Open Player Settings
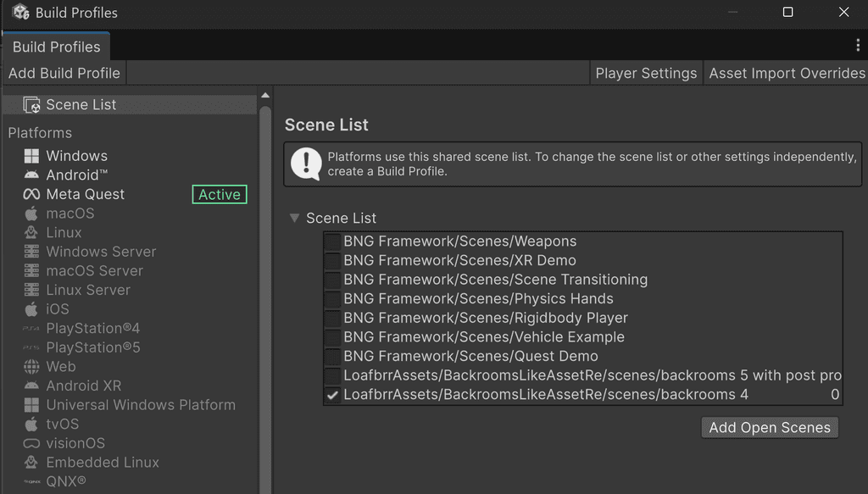The image size is (868, 494). click(x=646, y=73)
